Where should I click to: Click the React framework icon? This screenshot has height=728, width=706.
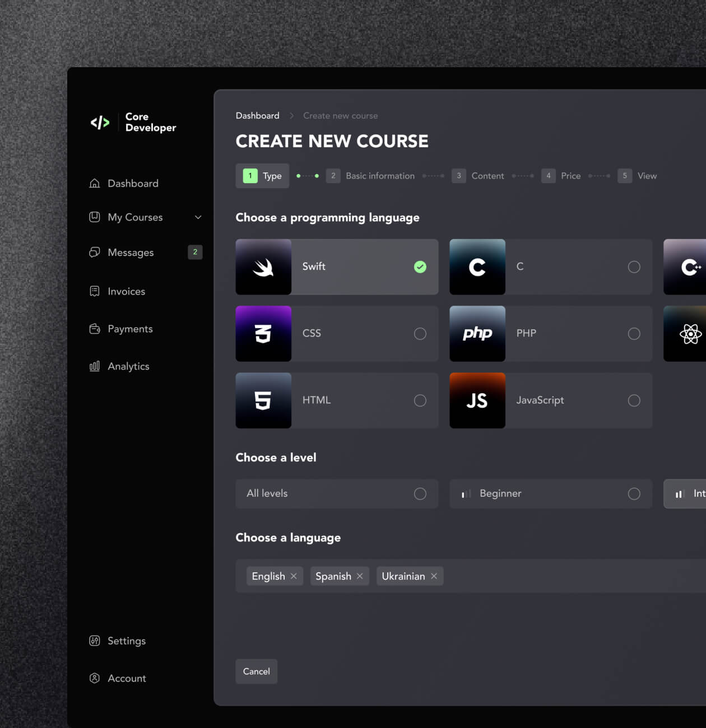tap(691, 334)
